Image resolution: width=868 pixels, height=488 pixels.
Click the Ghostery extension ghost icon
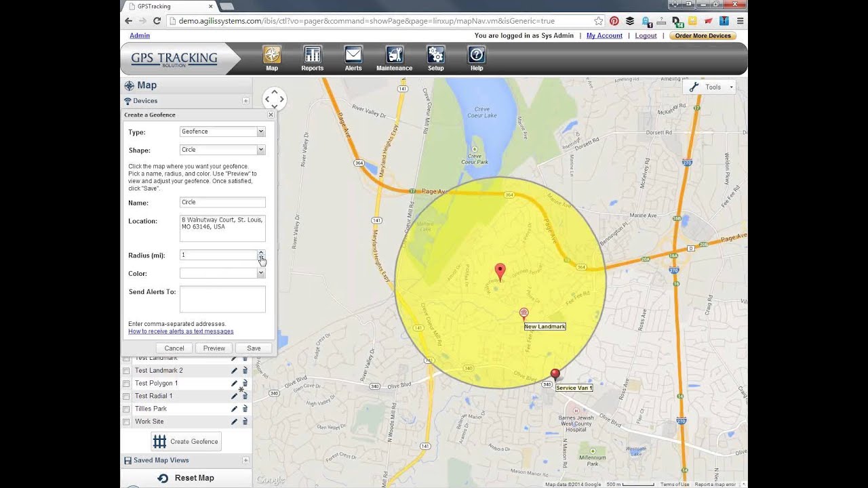(646, 21)
